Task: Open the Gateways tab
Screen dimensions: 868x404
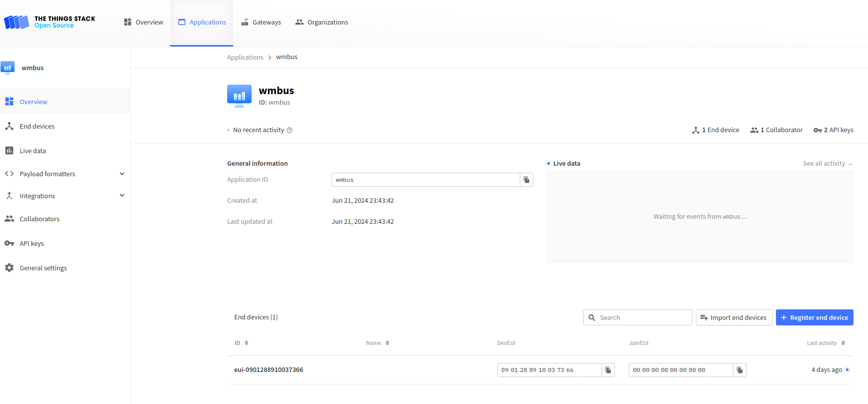Action: tap(261, 23)
